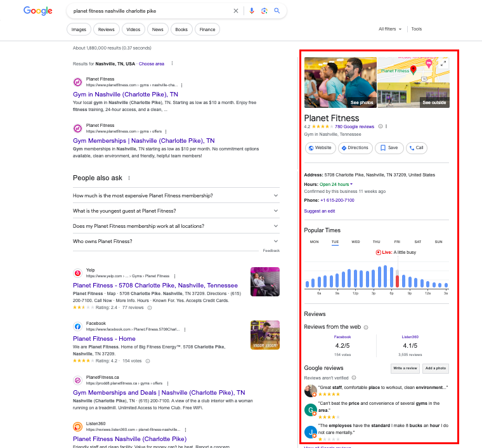
Task: Open the See outside street view thumbnail
Action: coord(414,95)
